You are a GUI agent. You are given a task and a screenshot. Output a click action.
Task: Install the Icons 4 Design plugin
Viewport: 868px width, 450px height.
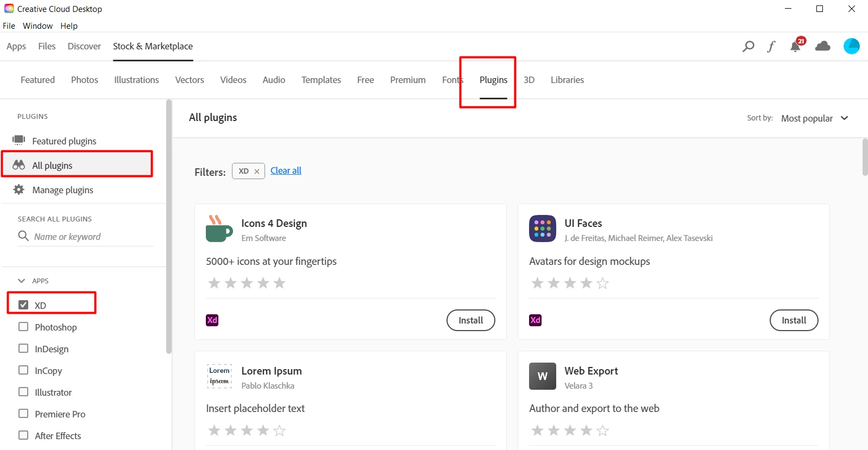[x=470, y=320]
